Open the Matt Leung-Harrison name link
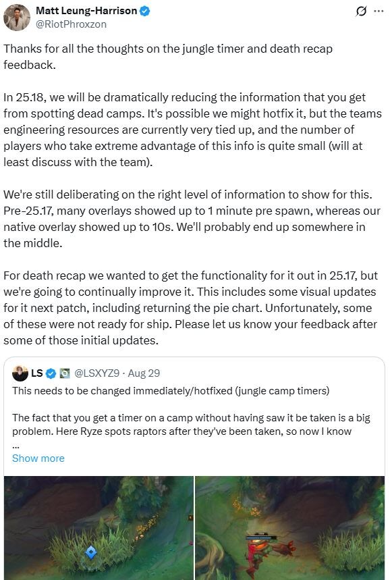Image resolution: width=392 pixels, height=580 pixels. coord(86,11)
